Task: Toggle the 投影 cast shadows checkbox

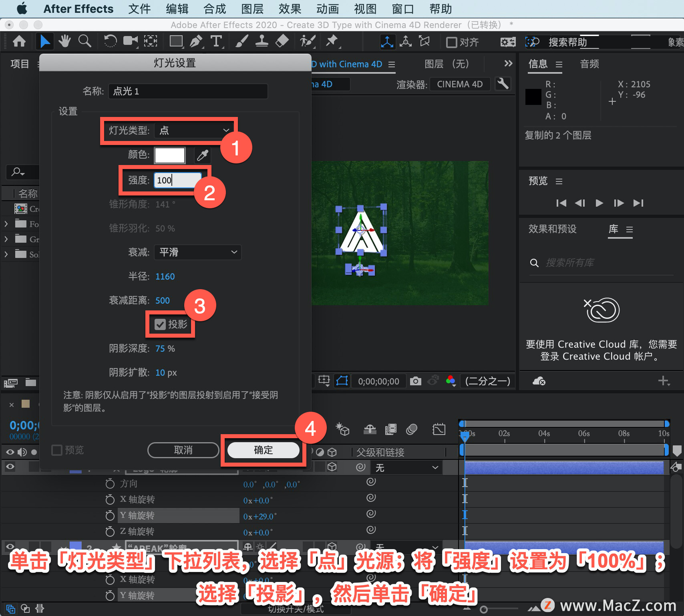Action: click(x=160, y=324)
